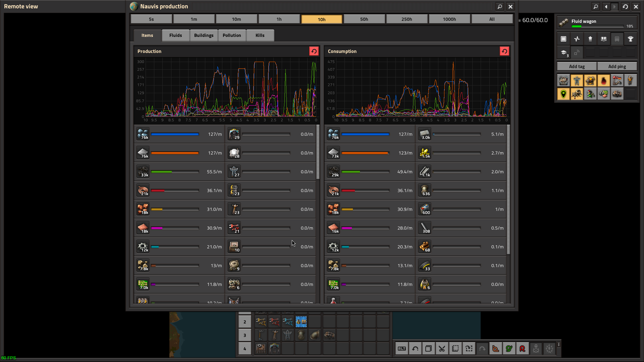Reset the Production graph with red button
Image resolution: width=644 pixels, height=362 pixels.
[314, 51]
